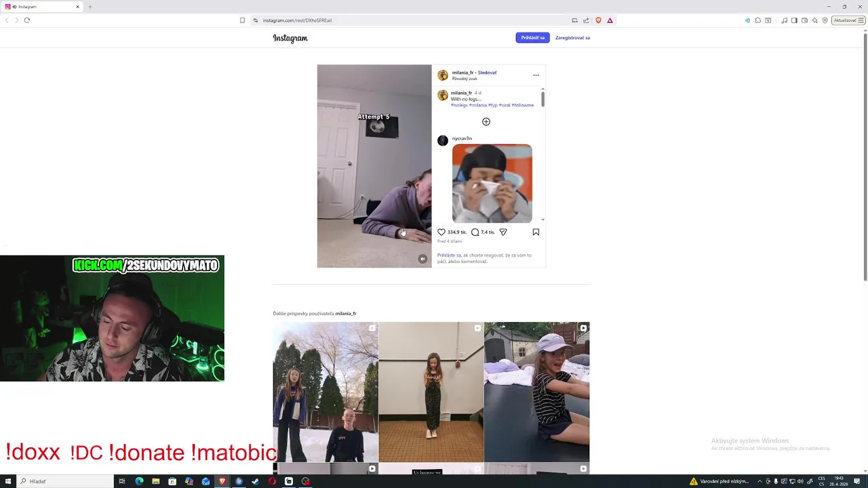
Task: Open Task View on taskbar
Action: 122,481
